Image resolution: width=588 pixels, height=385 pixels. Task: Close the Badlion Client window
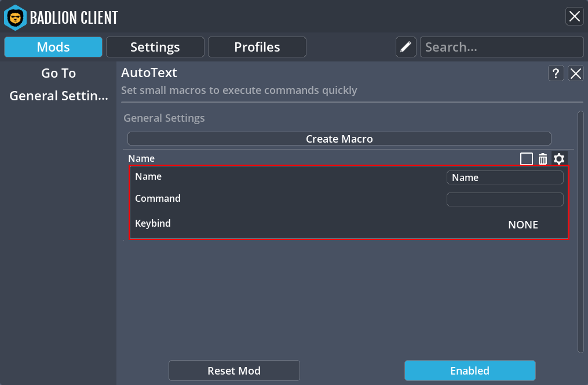(575, 16)
